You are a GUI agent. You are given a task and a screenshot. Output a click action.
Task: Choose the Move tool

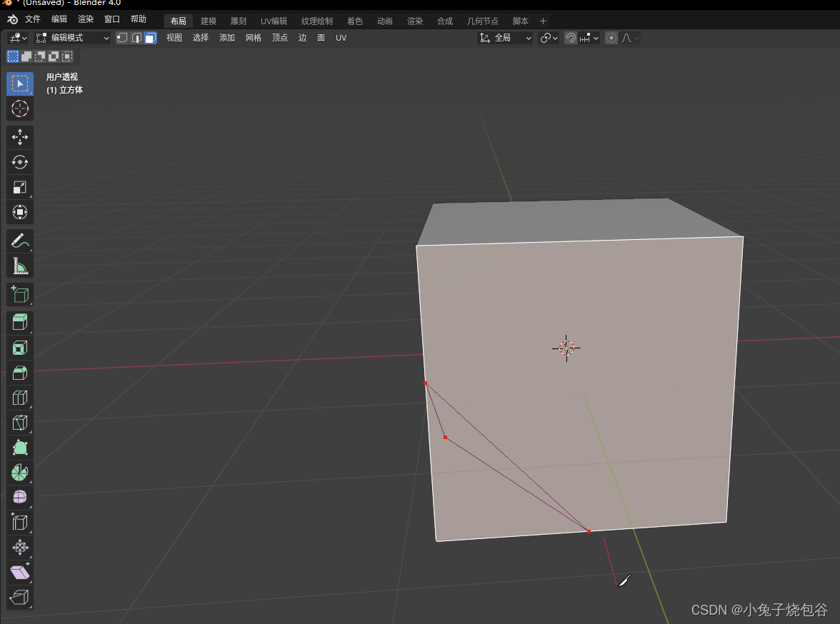coord(20,137)
